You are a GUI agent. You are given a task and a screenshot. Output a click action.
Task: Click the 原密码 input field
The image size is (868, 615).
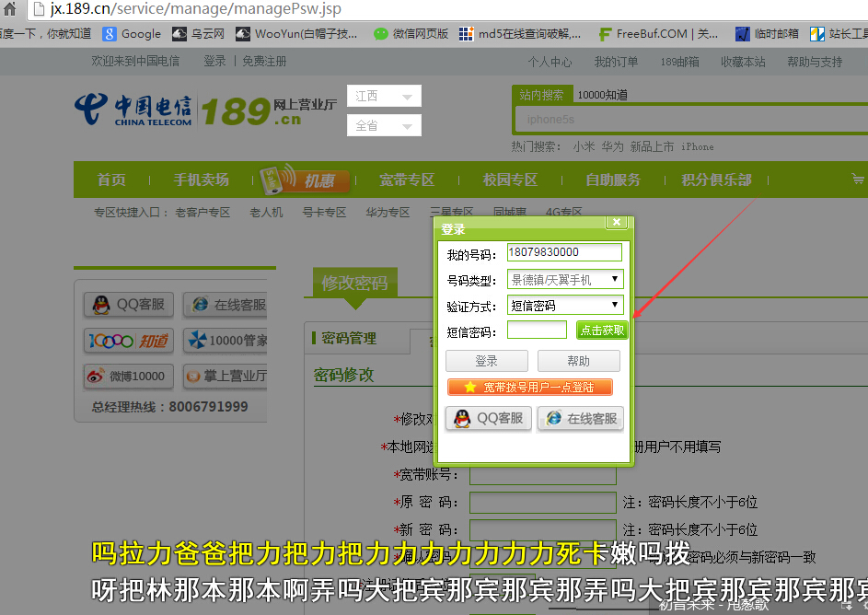(x=542, y=502)
